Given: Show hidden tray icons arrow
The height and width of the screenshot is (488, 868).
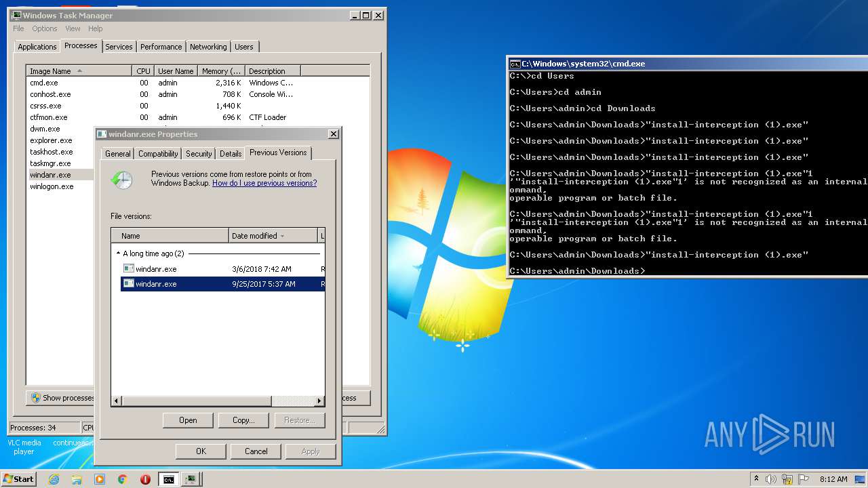Looking at the screenshot, I should [x=756, y=479].
